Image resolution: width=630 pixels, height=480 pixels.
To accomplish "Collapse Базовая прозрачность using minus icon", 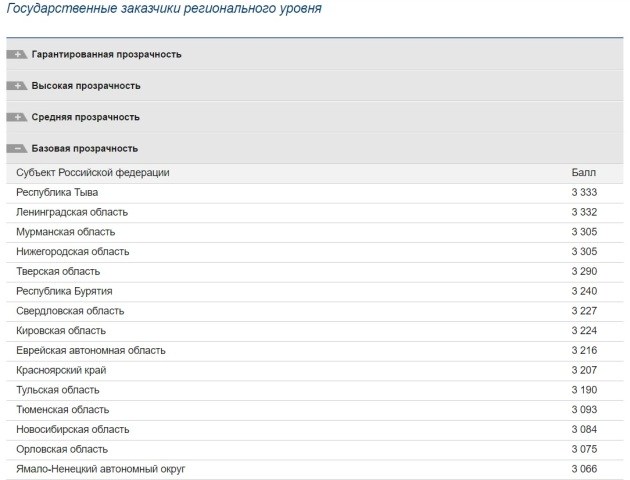I will coord(16,148).
